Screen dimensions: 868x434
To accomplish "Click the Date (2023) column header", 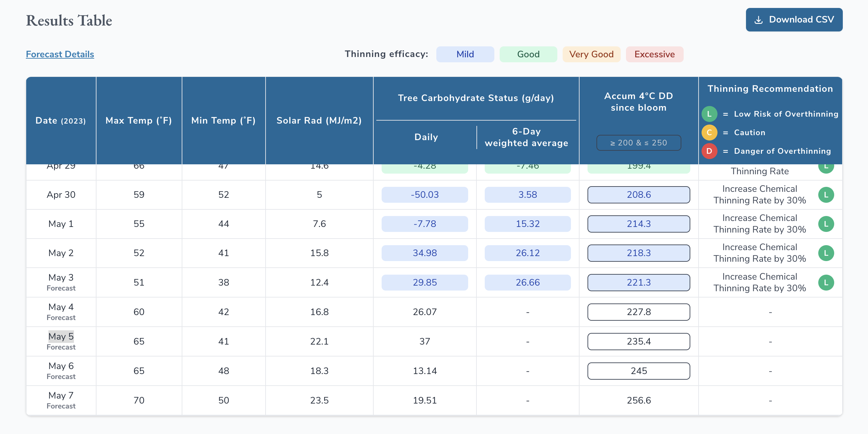I will (x=61, y=121).
